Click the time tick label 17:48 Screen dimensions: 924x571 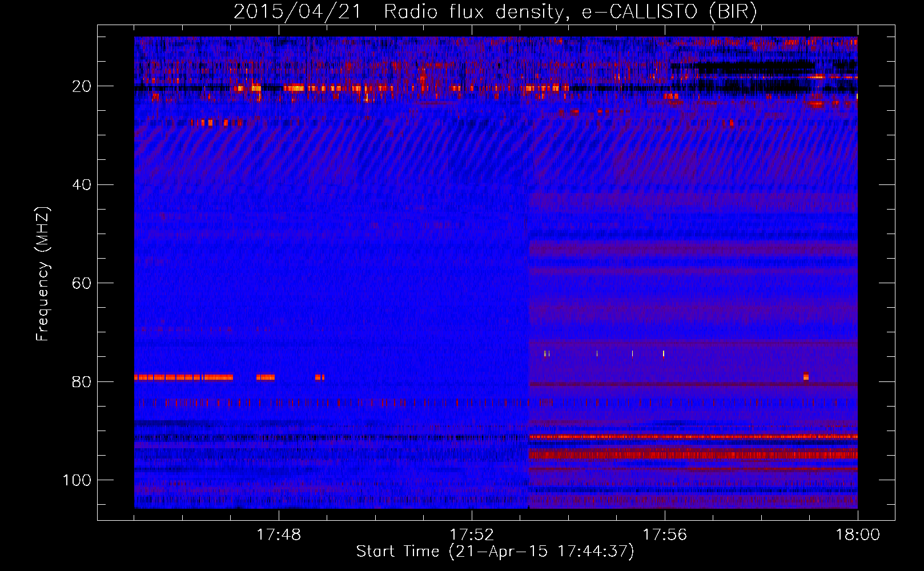[x=279, y=535]
